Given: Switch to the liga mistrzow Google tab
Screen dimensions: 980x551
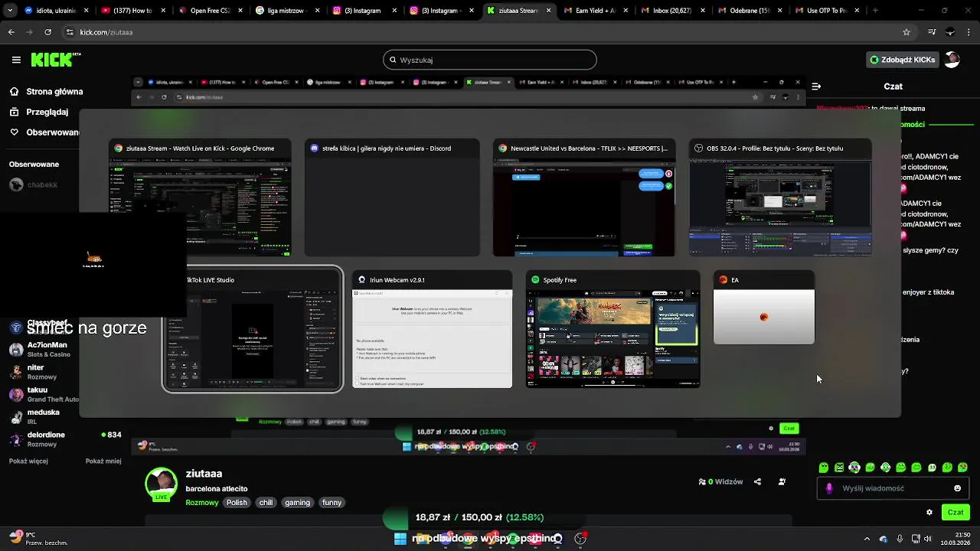Looking at the screenshot, I should [286, 11].
